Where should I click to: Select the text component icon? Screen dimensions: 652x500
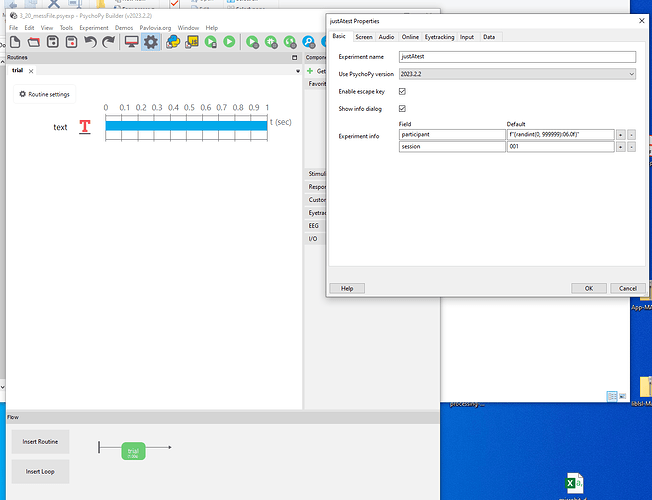85,126
